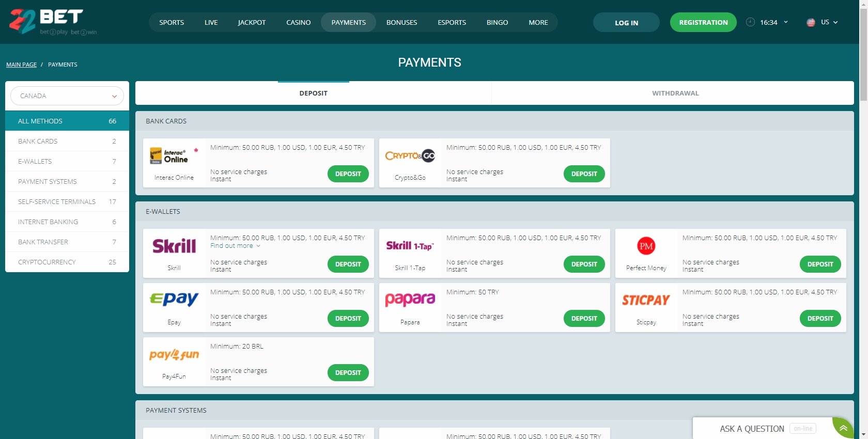Image resolution: width=868 pixels, height=439 pixels.
Task: Open the CASINO menu
Action: 299,22
